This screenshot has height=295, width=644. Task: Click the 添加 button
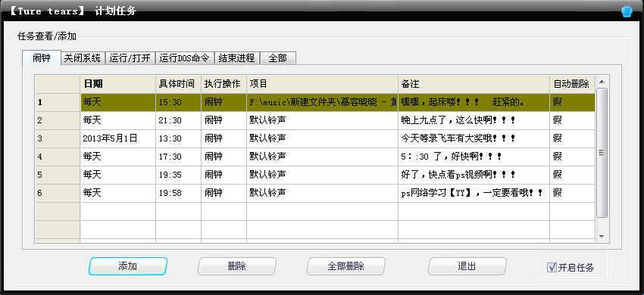click(128, 266)
